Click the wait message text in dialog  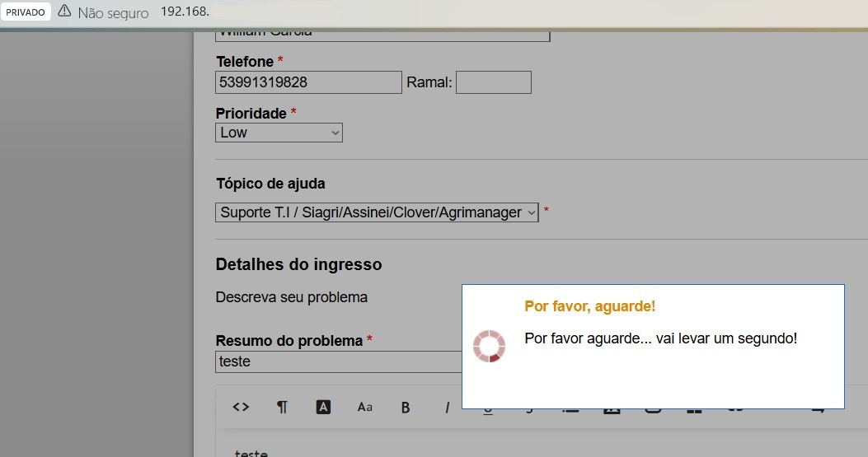click(x=660, y=338)
